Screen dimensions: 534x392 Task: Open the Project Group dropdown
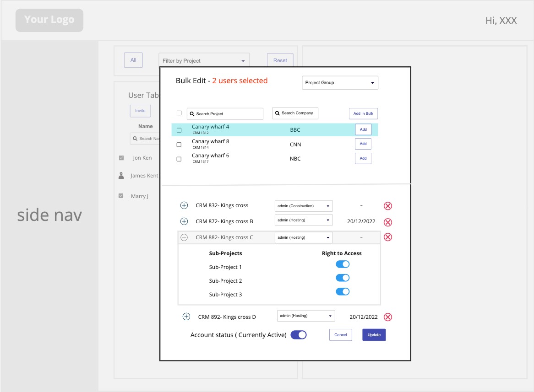(x=340, y=83)
